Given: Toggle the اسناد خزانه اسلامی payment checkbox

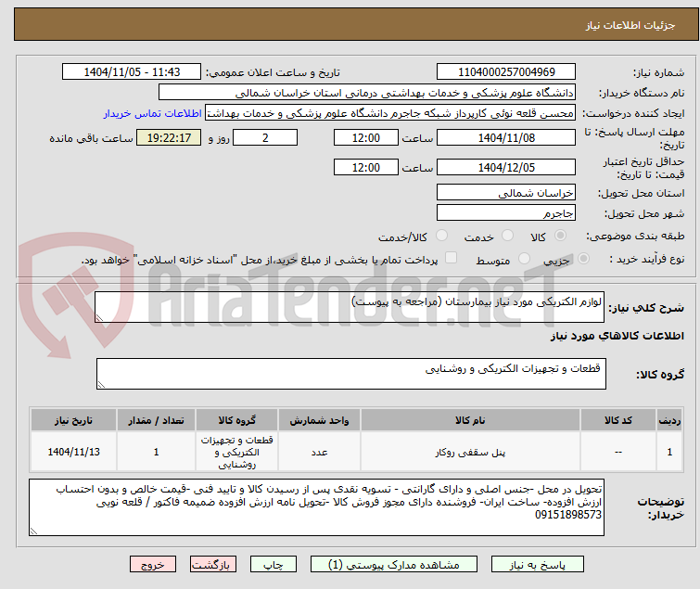Looking at the screenshot, I should tap(452, 258).
